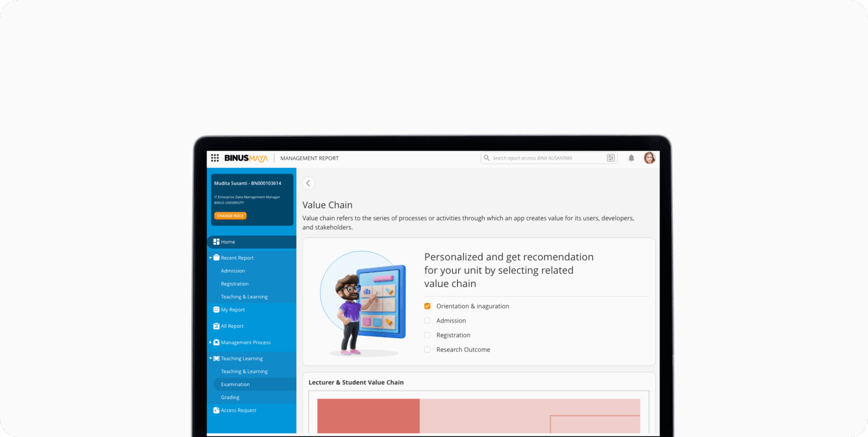
Task: Click the All Report sidebar icon
Action: click(217, 326)
